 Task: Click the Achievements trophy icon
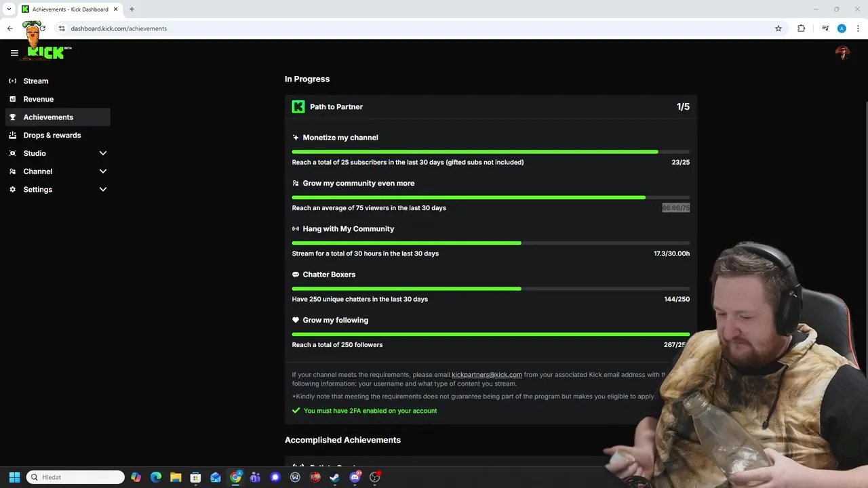pos(12,117)
